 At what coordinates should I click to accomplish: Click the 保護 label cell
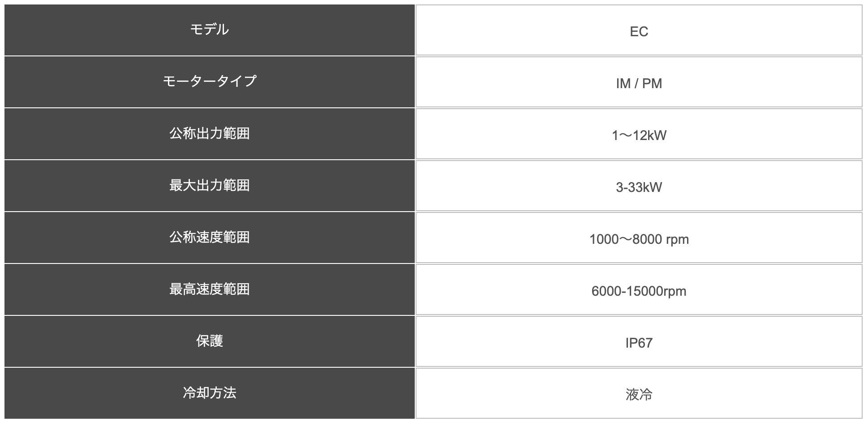(210, 341)
